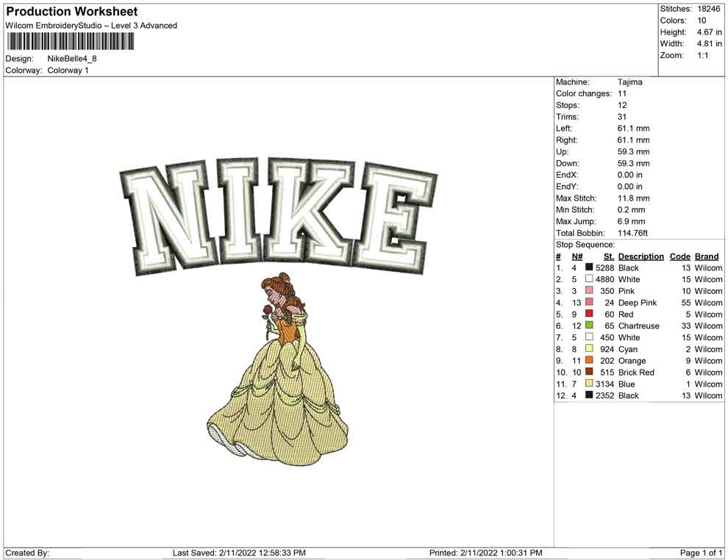Image resolution: width=728 pixels, height=560 pixels.
Task: Click the 'Brand' column header
Action: 707,256
